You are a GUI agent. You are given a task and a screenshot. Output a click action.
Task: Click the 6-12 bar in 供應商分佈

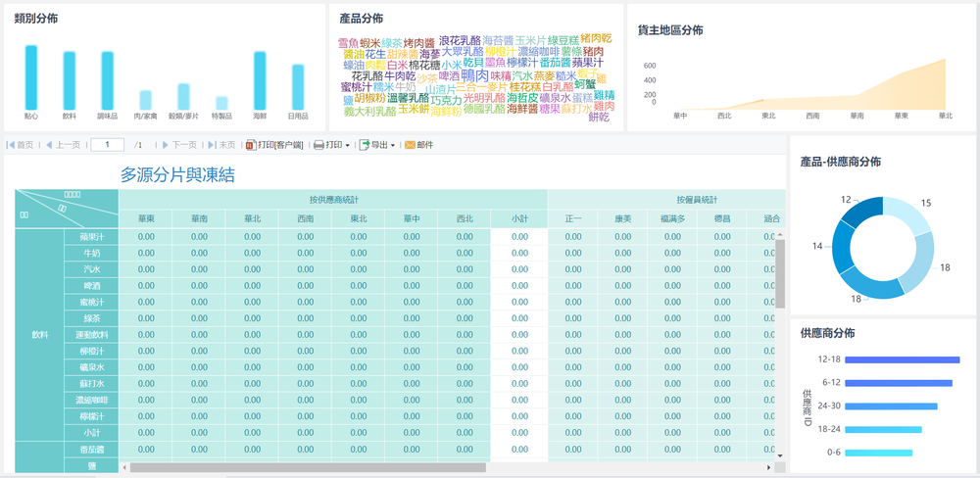pos(899,383)
